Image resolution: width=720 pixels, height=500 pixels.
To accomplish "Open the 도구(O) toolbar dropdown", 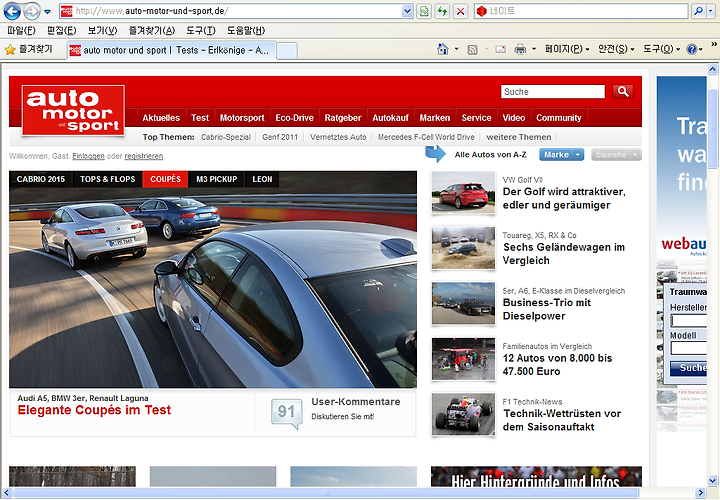I will (661, 49).
